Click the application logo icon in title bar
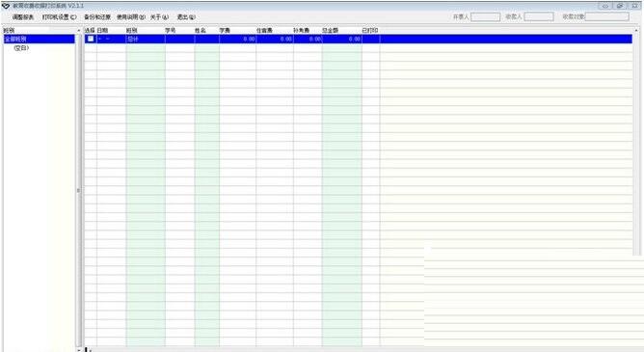This screenshot has height=352, width=644. (x=6, y=6)
